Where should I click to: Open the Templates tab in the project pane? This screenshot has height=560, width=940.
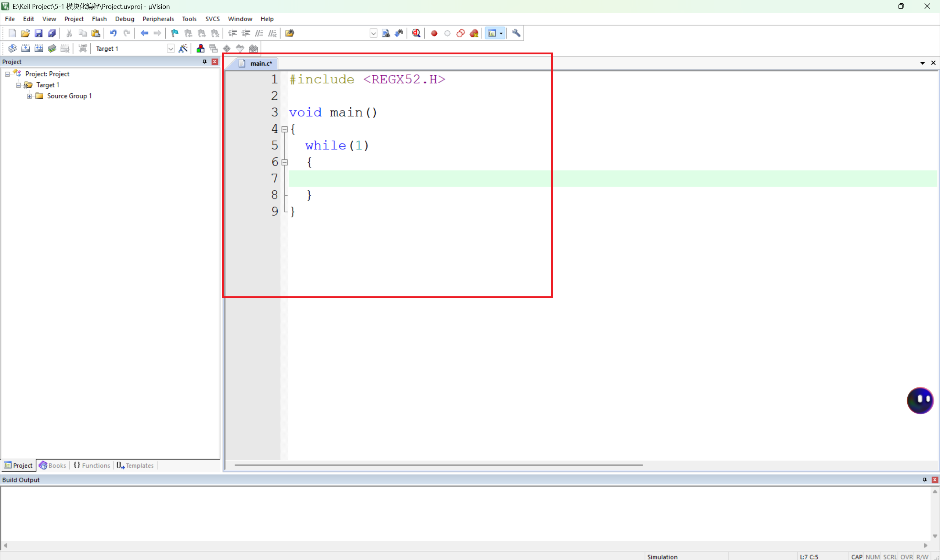tap(136, 465)
